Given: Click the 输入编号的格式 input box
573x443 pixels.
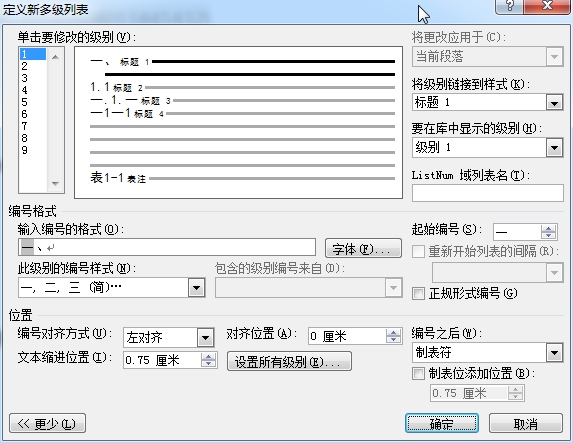Looking at the screenshot, I should coord(167,247).
